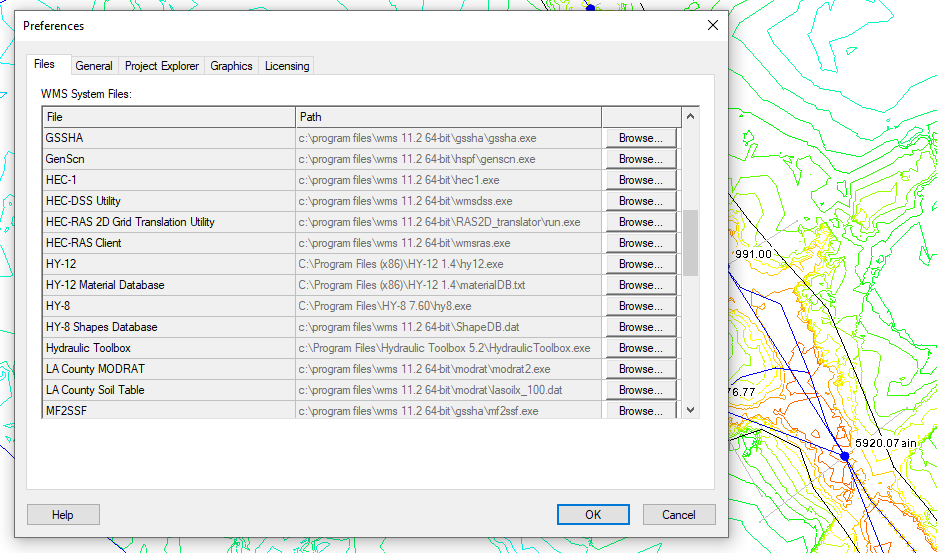Cancel the Preferences dialog
Viewport: 937px width, 553px height.
coord(679,515)
